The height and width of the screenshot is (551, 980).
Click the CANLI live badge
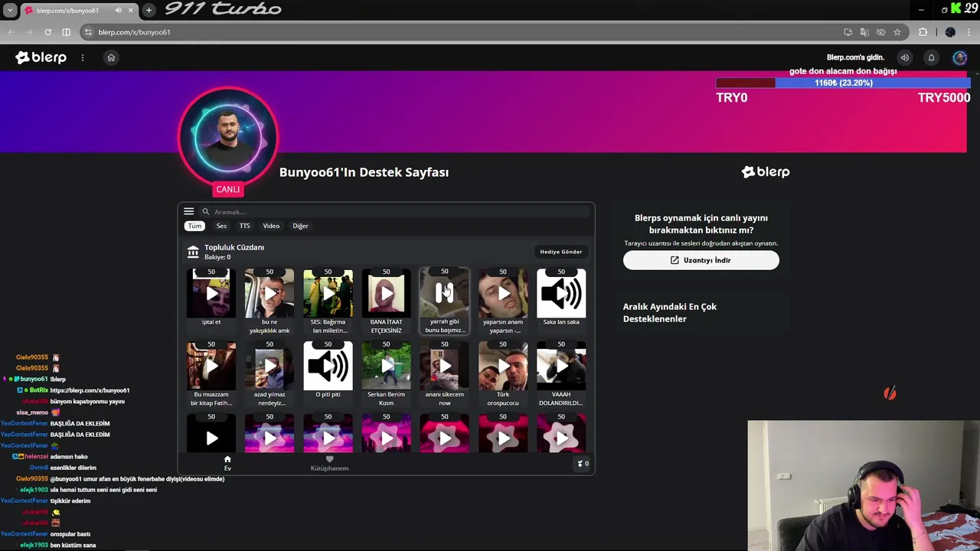point(227,189)
